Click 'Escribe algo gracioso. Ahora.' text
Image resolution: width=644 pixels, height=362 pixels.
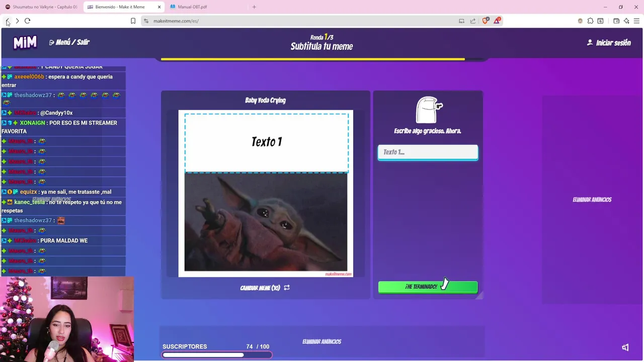coord(428,131)
